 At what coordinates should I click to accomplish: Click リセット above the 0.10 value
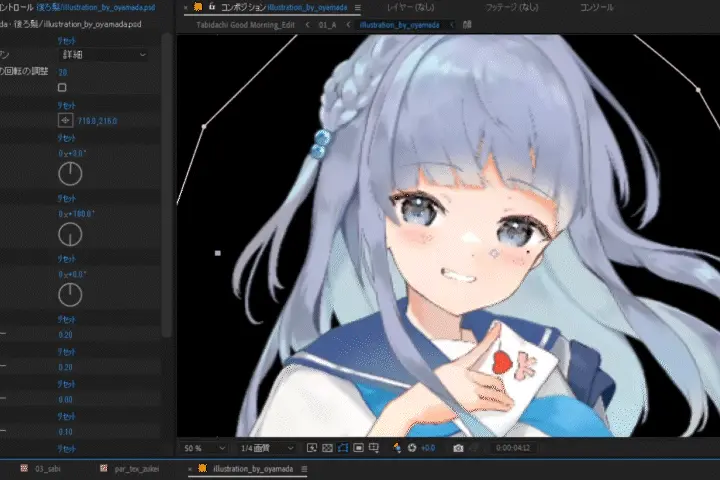tap(66, 417)
